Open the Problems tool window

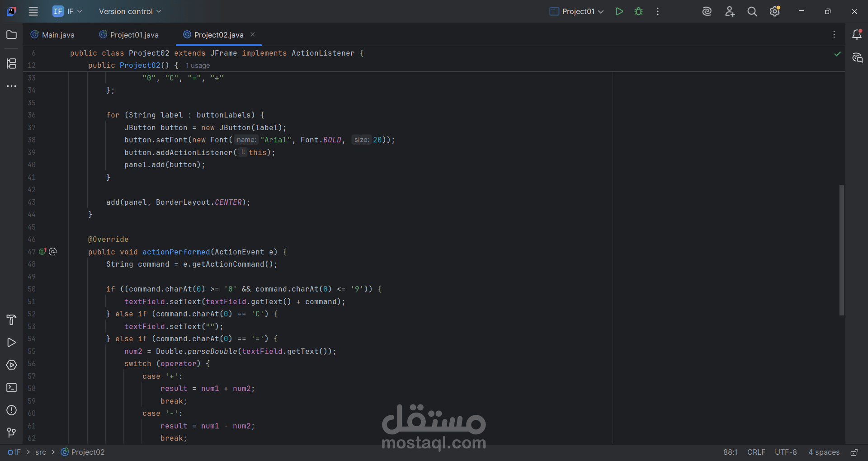[x=11, y=410]
